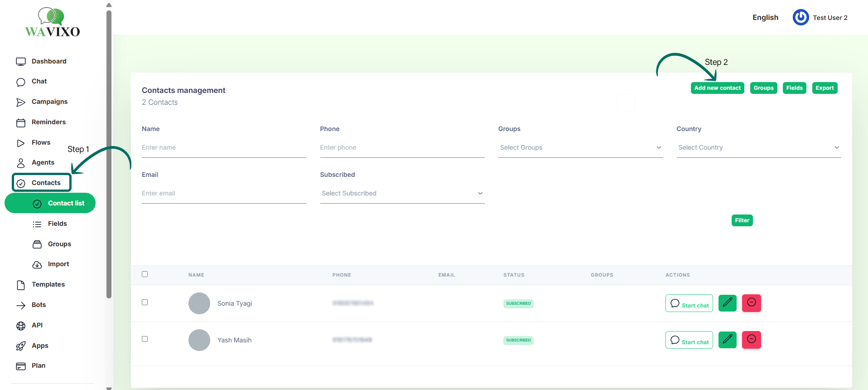Click the green edit pencil for Sonia Tyagi

click(727, 303)
